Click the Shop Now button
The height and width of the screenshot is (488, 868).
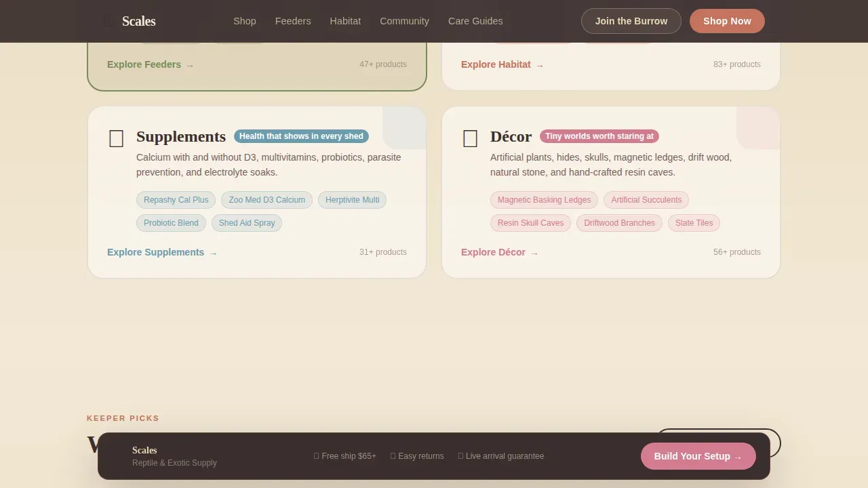727,21
